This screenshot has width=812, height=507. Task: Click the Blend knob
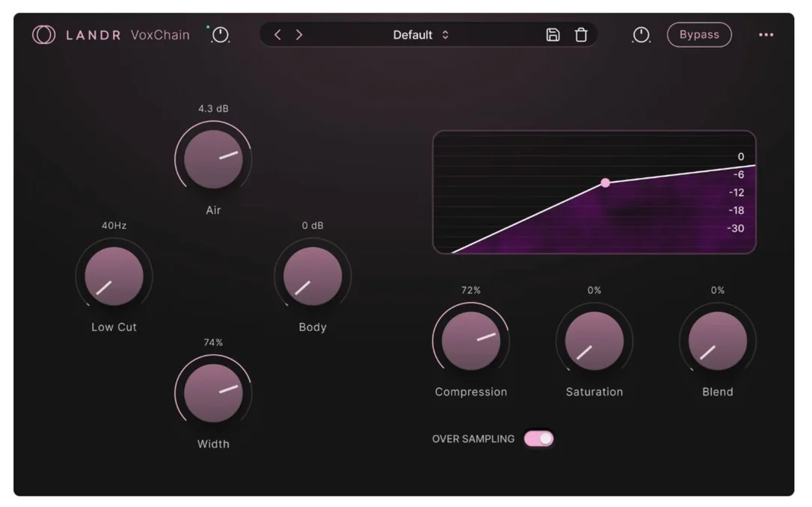[x=717, y=341]
